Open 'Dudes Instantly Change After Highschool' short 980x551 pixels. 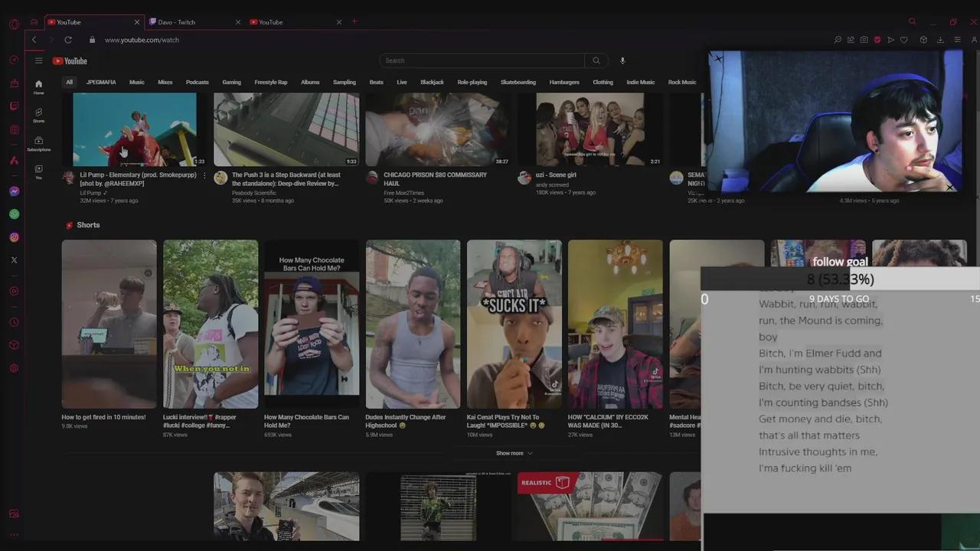(x=413, y=324)
